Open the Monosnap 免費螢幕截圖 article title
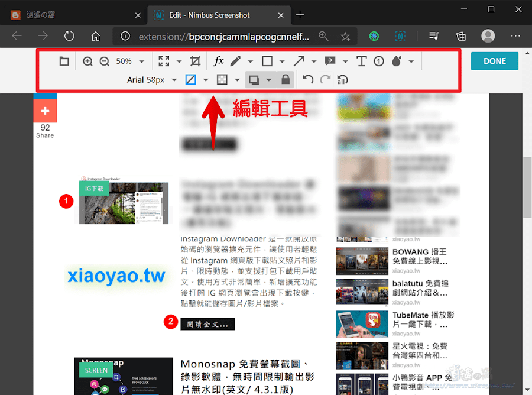532x395 pixels. (248, 377)
